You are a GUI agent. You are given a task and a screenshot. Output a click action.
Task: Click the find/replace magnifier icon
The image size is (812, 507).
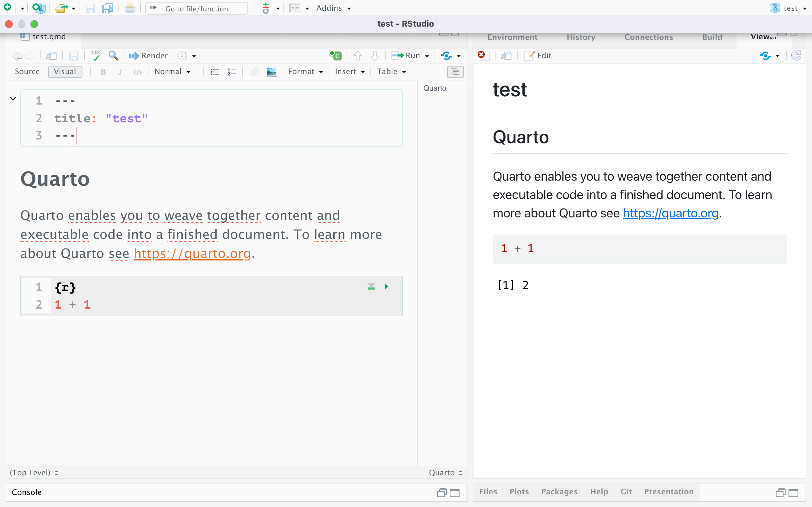[x=114, y=55]
